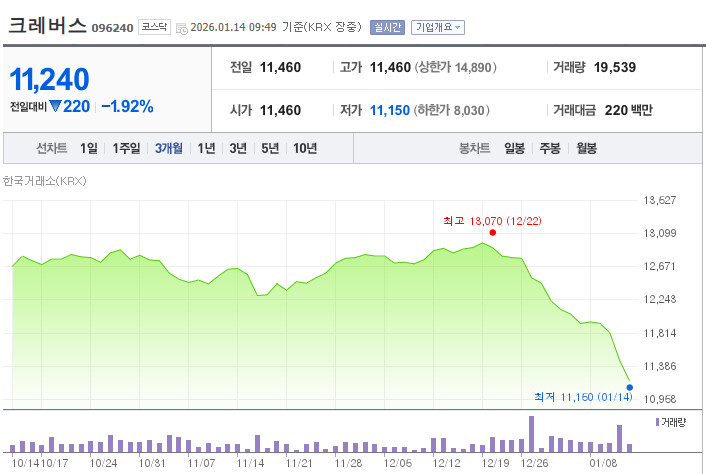
Task: Click the red highest price marker dot
Action: (493, 232)
